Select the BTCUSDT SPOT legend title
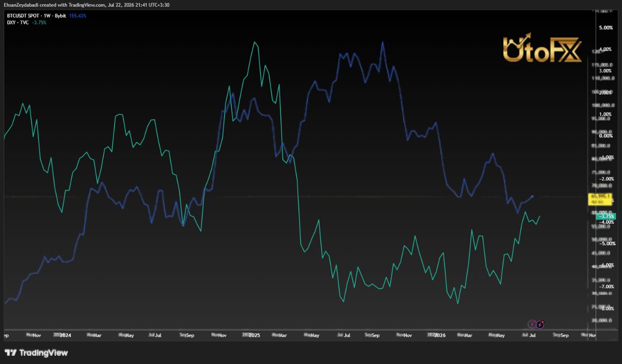 click(x=22, y=16)
